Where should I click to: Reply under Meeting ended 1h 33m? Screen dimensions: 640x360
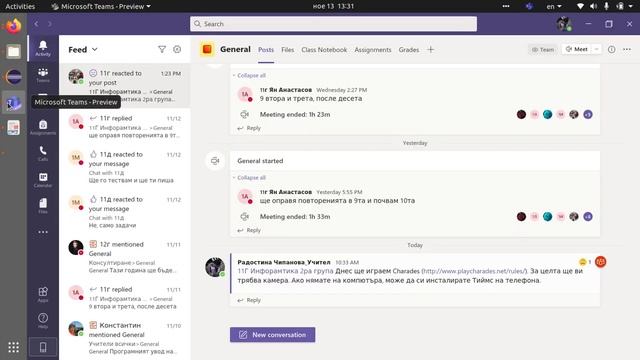coord(249,230)
